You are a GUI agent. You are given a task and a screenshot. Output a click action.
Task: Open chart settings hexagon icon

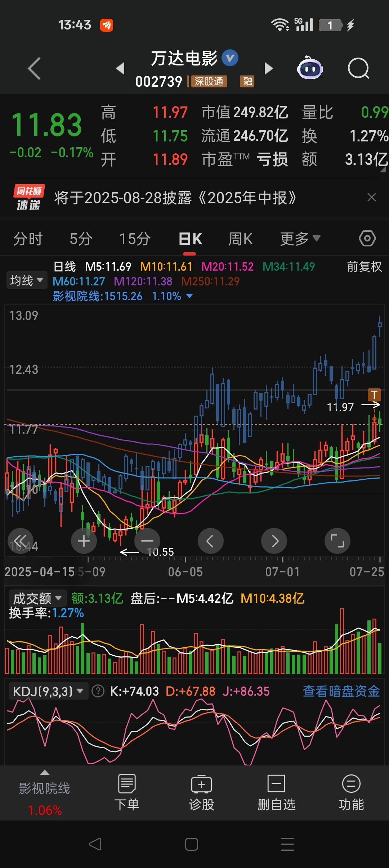point(367,238)
